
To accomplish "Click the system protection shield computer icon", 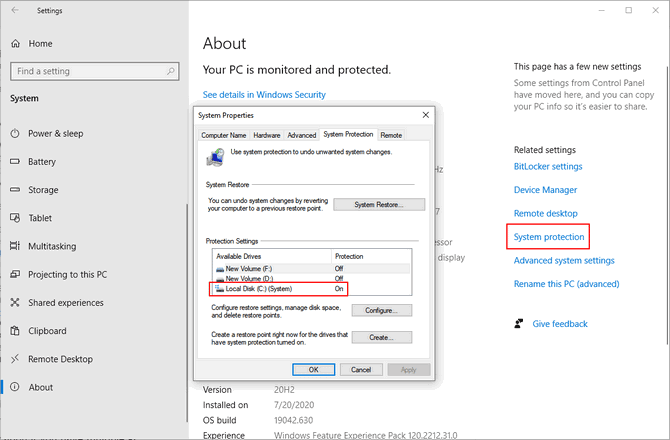I will point(215,157).
